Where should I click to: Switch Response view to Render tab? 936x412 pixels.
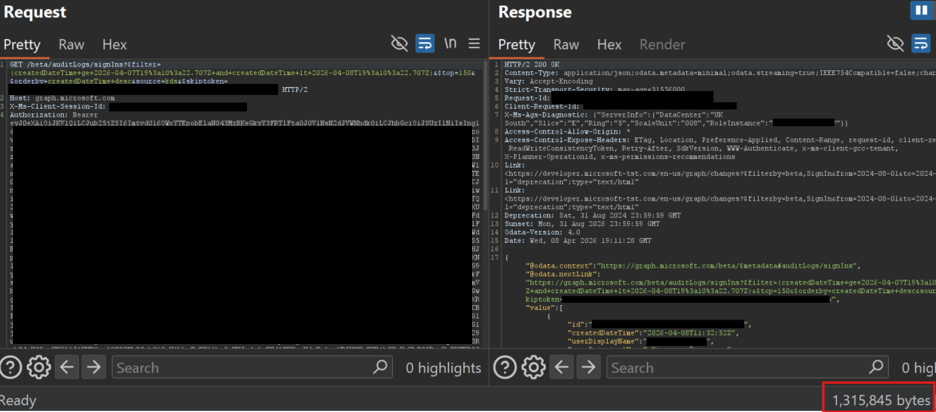(663, 45)
